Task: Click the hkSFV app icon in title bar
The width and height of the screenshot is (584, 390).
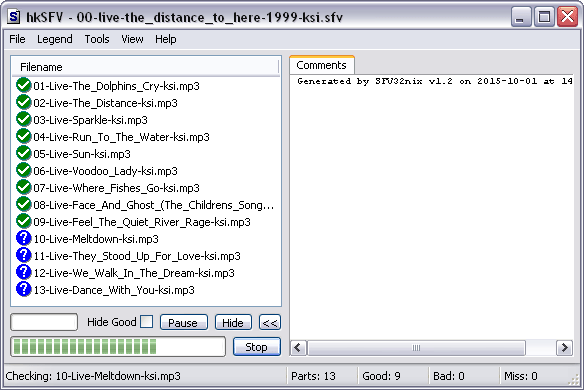Action: point(14,17)
